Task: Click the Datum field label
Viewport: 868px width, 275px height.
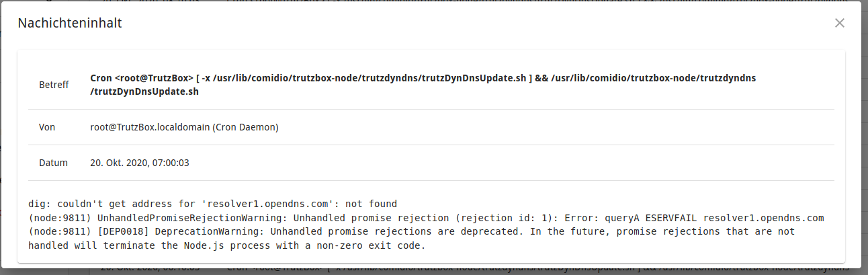Action: (54, 163)
